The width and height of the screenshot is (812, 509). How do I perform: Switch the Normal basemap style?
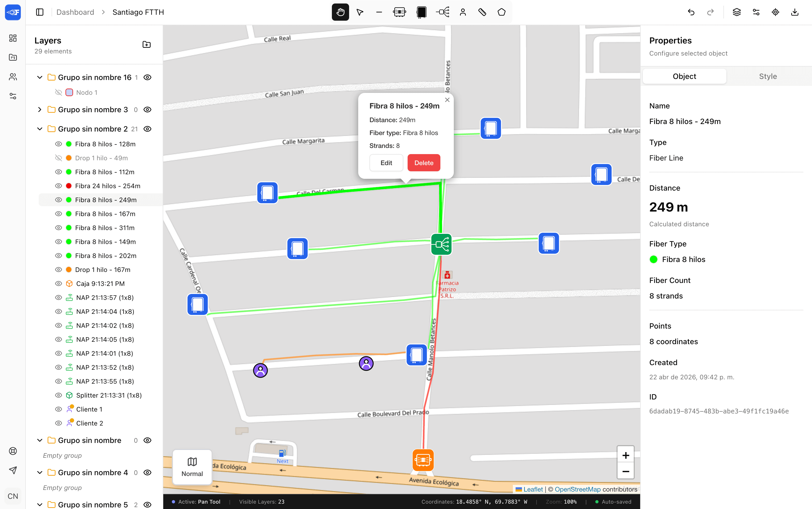click(192, 467)
